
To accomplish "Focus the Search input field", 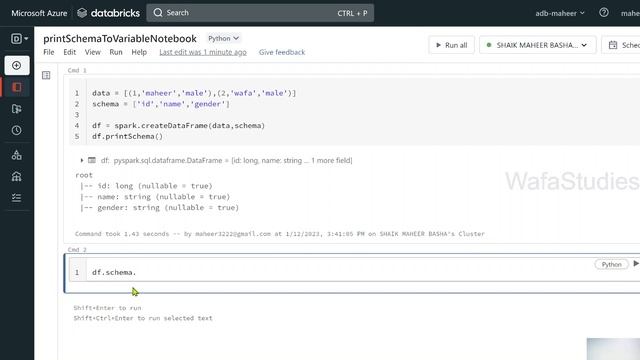I will coord(260,13).
